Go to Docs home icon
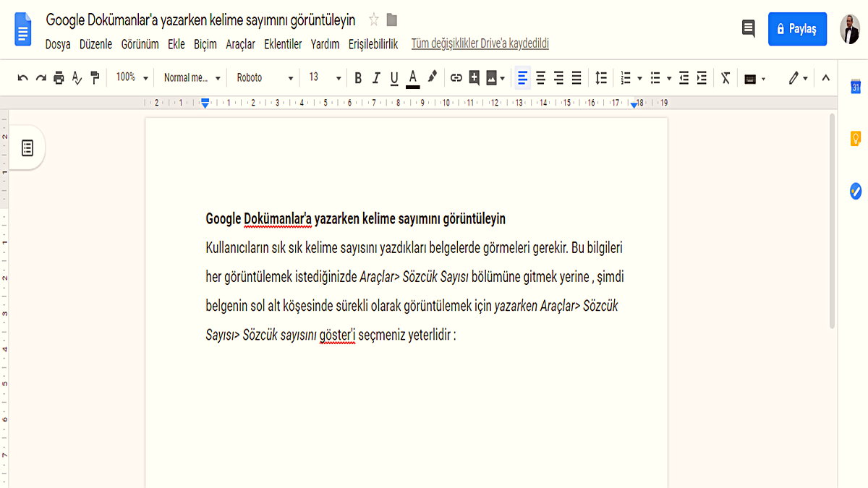This screenshot has width=868, height=488. pyautogui.click(x=23, y=30)
